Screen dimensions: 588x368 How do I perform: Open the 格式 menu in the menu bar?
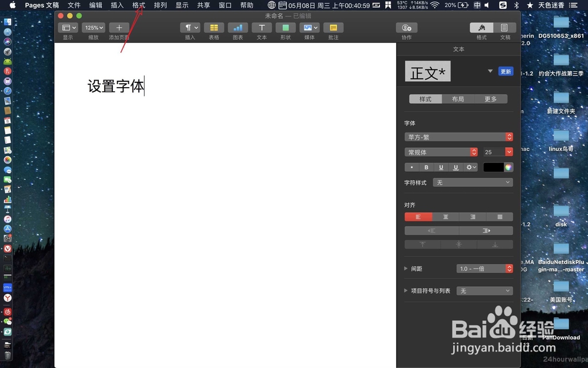138,5
